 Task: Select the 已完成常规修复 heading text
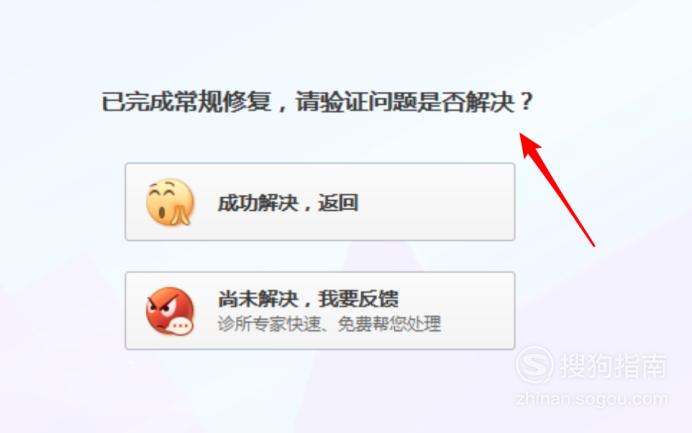(186, 102)
